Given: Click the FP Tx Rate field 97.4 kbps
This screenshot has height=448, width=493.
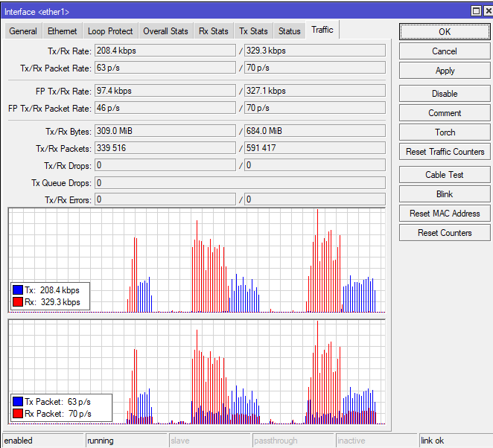Looking at the screenshot, I should (165, 91).
